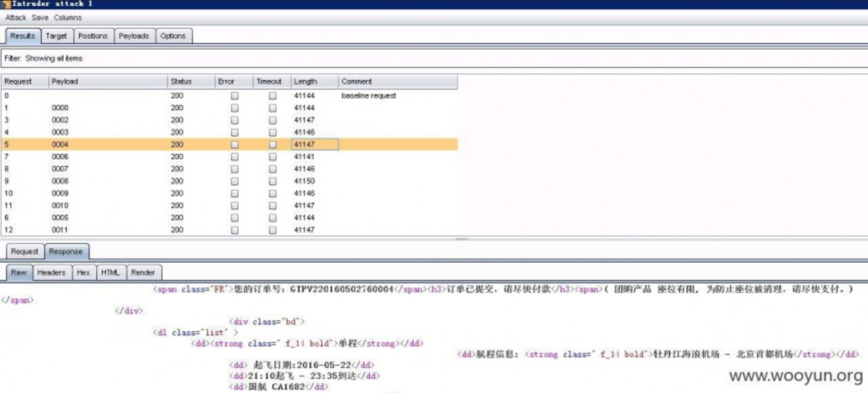
Task: Select the row with payload 0005
Action: [x=229, y=217]
